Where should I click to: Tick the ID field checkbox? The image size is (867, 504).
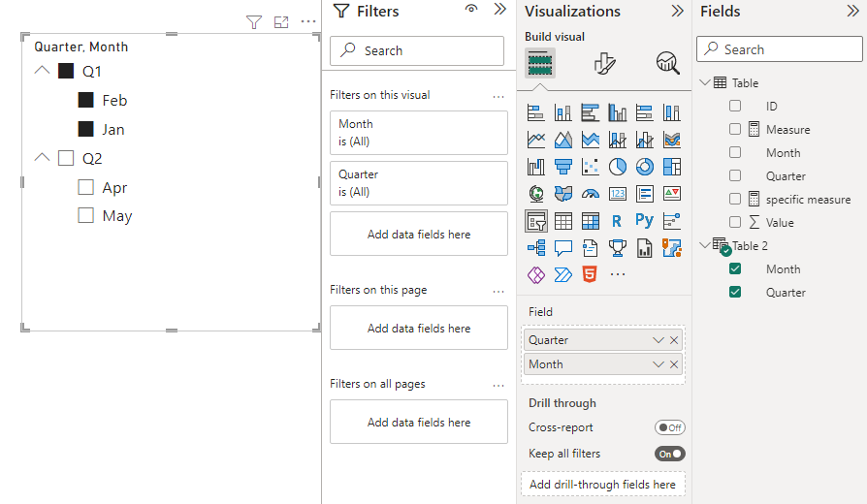click(735, 106)
